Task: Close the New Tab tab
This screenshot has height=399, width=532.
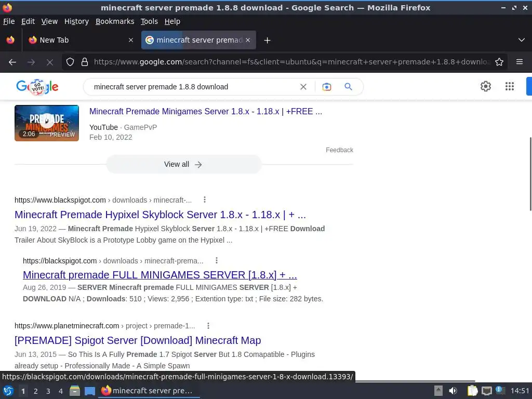Action: pos(130,40)
